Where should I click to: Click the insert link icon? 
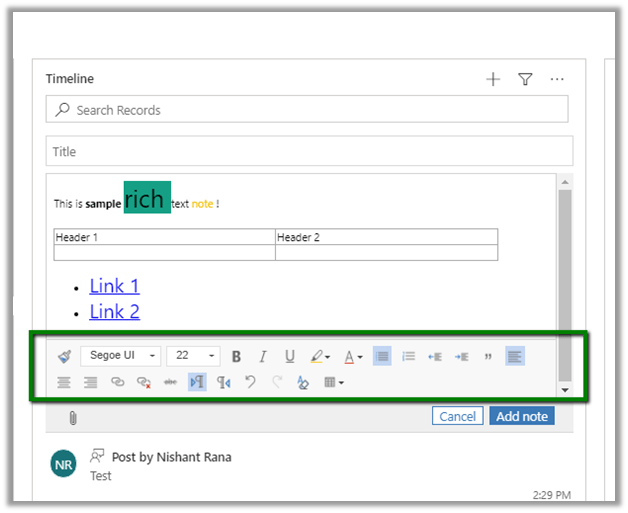[118, 382]
